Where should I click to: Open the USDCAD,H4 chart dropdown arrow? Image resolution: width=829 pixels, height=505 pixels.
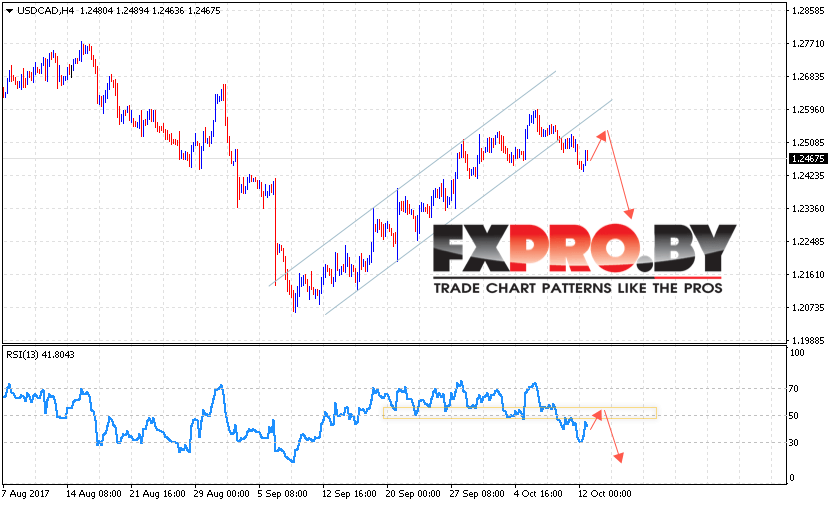(x=9, y=11)
